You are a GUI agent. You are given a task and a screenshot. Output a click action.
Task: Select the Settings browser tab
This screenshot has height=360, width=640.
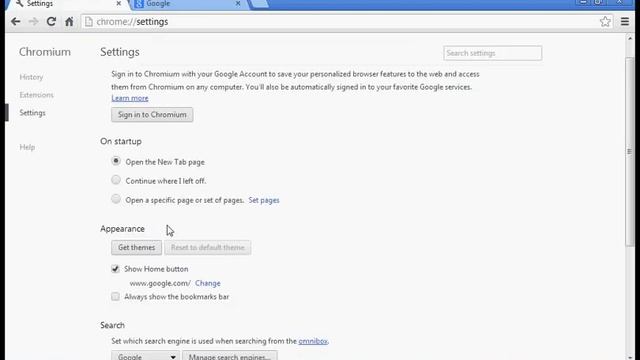[x=67, y=4]
